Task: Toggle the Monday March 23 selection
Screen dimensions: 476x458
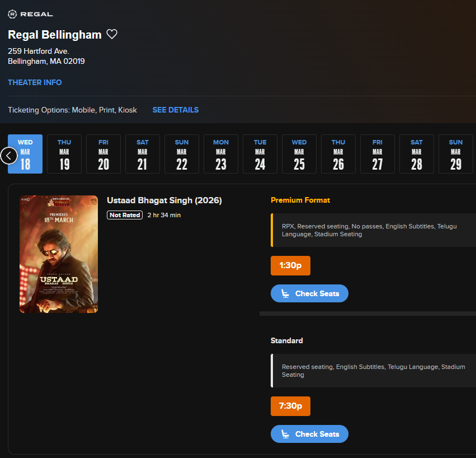Action: [220, 154]
